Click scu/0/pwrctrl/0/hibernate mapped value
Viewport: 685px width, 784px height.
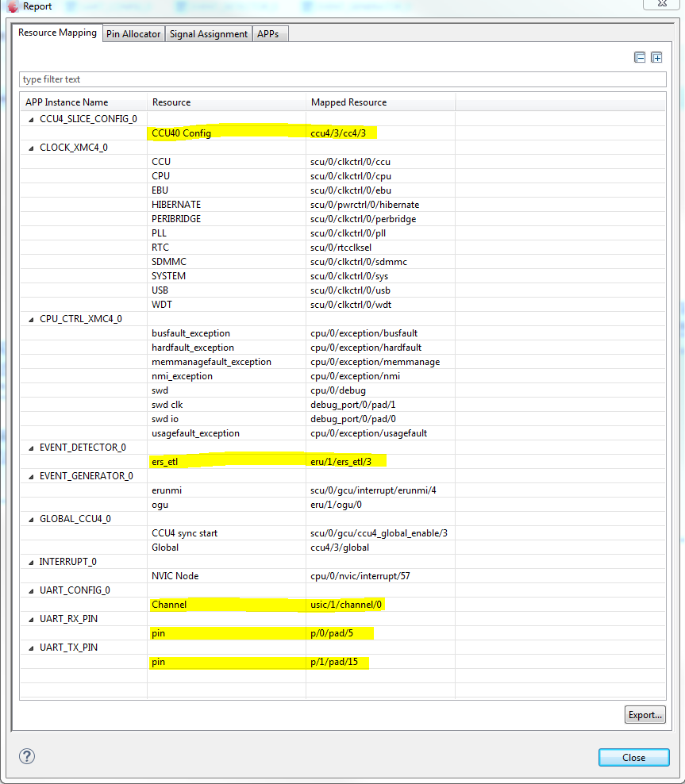364,205
